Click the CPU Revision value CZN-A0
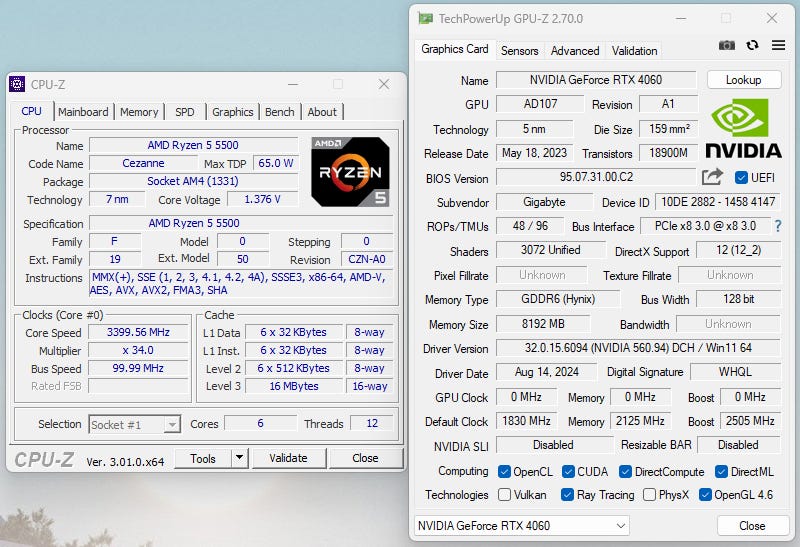 (x=367, y=259)
